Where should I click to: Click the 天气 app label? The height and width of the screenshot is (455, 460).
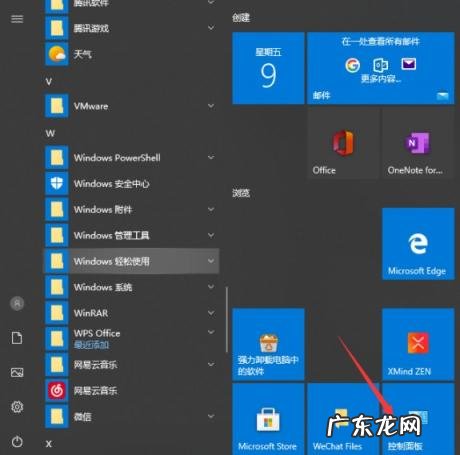(83, 54)
